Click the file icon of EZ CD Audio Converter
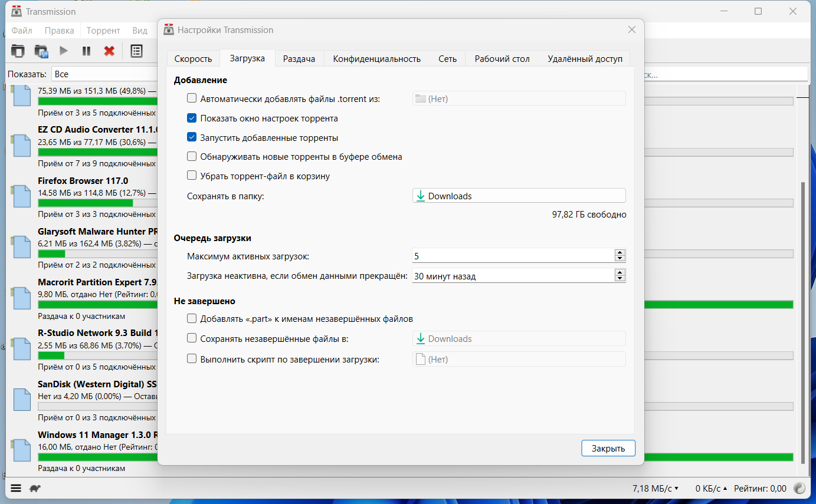The height and width of the screenshot is (504, 816). [x=21, y=146]
